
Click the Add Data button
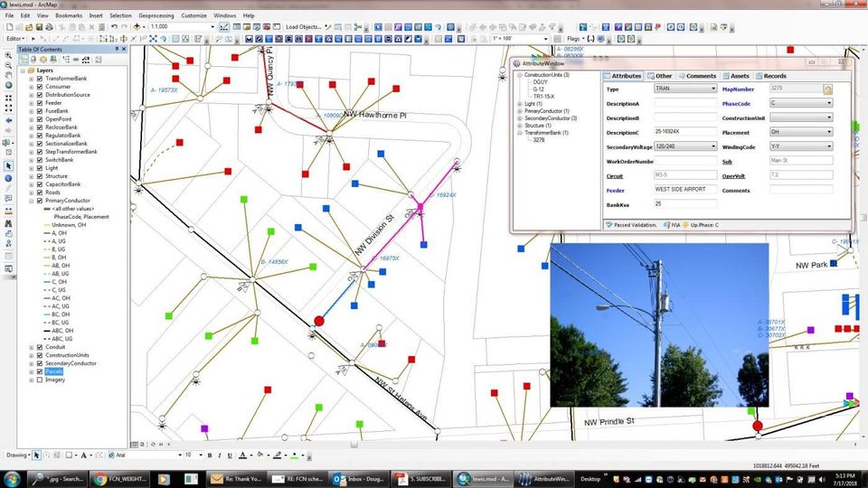(137, 27)
